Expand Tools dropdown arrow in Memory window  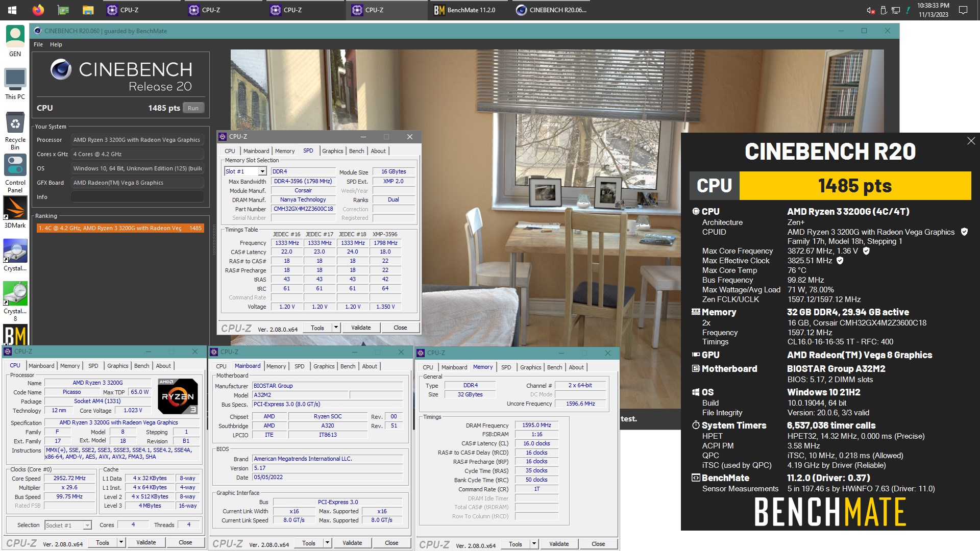point(534,544)
